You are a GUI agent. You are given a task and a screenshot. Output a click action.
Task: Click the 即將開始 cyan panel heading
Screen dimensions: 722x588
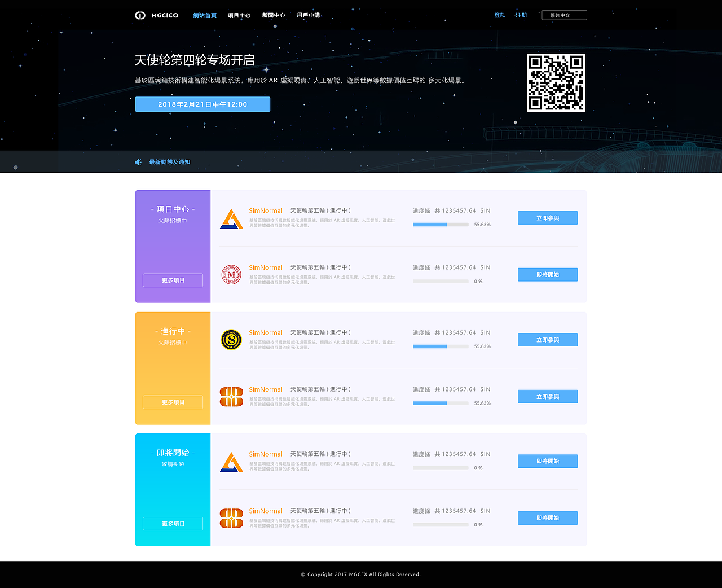pos(173,453)
